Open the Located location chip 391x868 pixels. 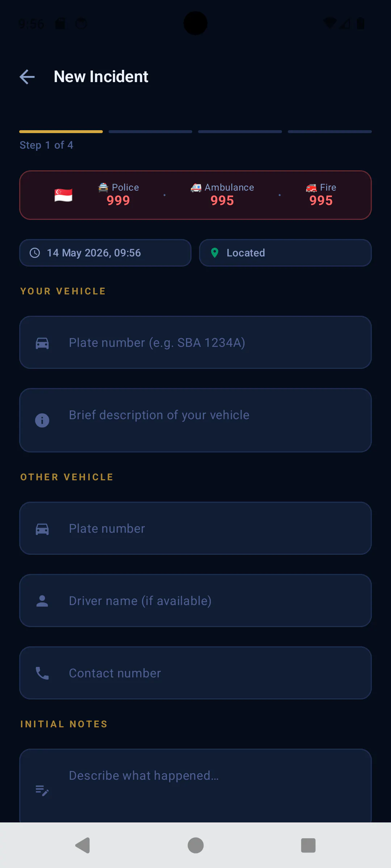coord(285,253)
